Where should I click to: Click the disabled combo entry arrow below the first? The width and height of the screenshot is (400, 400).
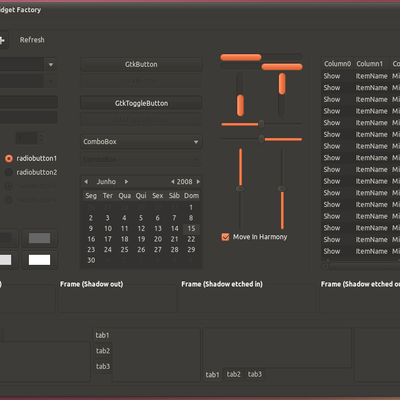[x=51, y=81]
